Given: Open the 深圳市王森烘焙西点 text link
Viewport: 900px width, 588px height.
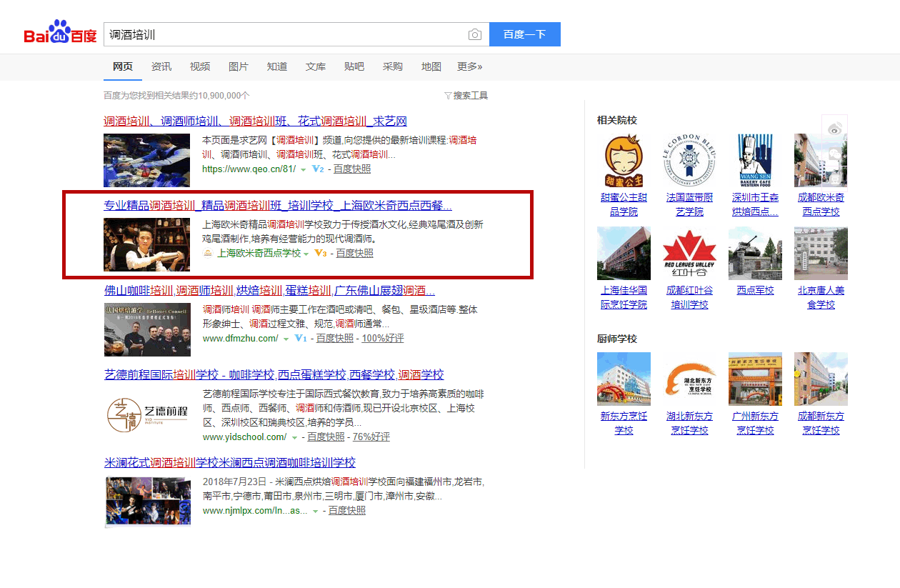Looking at the screenshot, I should click(755, 205).
